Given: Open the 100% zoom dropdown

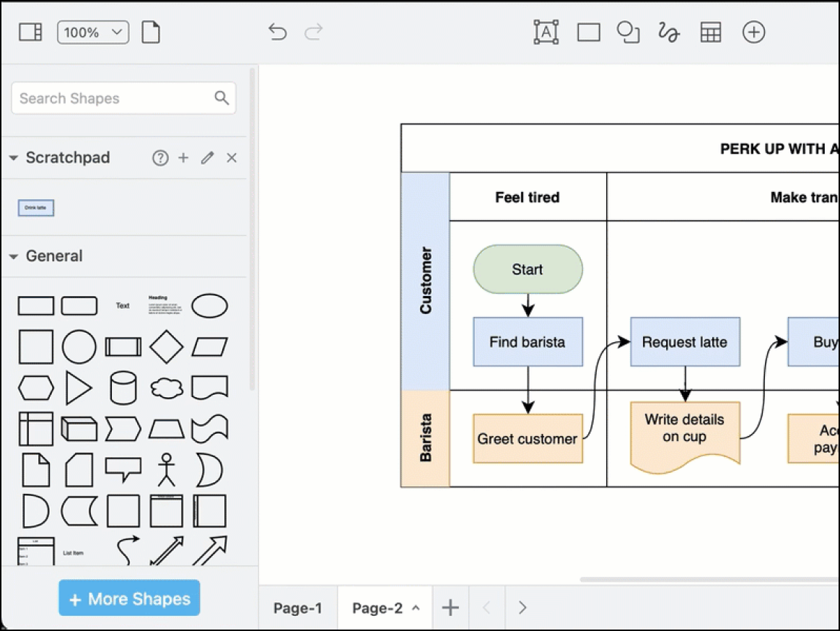Looking at the screenshot, I should 93,32.
